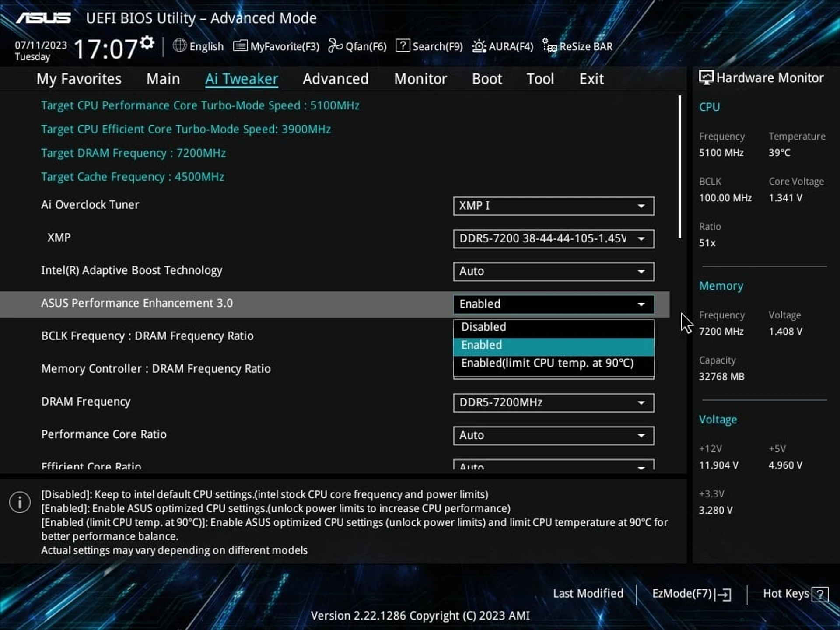
Task: Click the Voltage section heading
Action: tap(718, 420)
